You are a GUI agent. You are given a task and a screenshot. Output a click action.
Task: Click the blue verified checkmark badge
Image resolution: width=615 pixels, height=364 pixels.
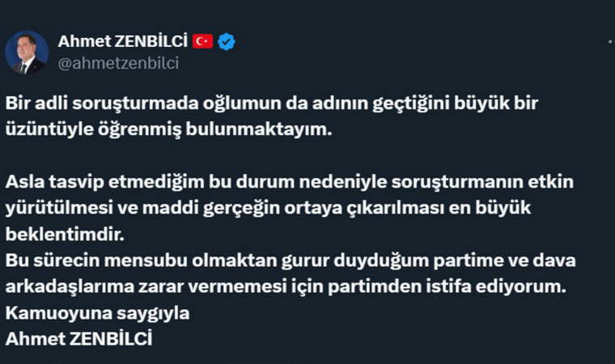pyautogui.click(x=227, y=42)
